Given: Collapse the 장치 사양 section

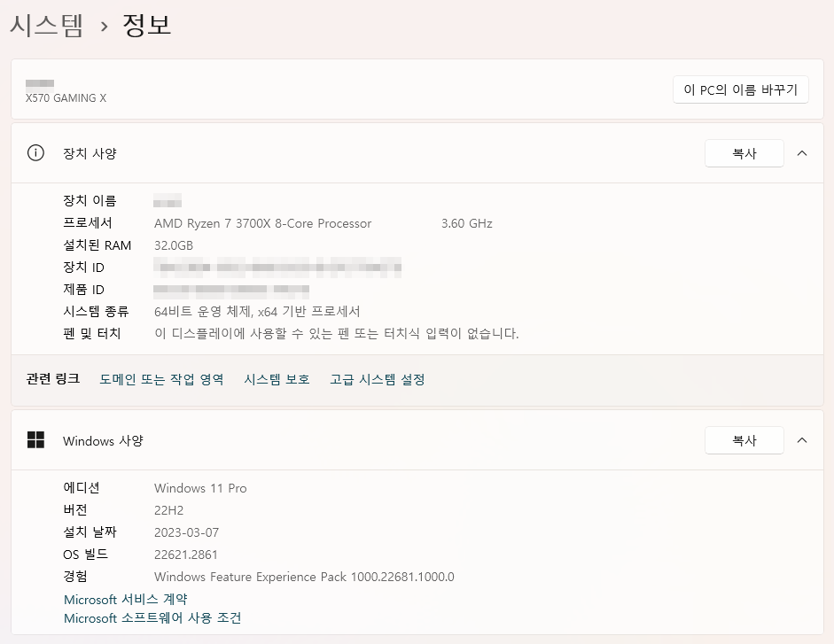Looking at the screenshot, I should 802,153.
